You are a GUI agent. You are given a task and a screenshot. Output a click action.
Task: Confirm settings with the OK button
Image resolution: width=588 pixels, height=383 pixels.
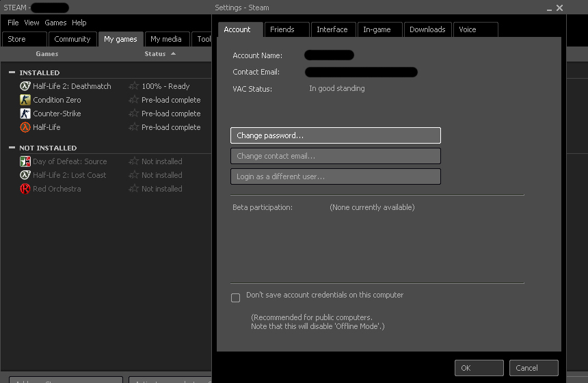(x=479, y=368)
